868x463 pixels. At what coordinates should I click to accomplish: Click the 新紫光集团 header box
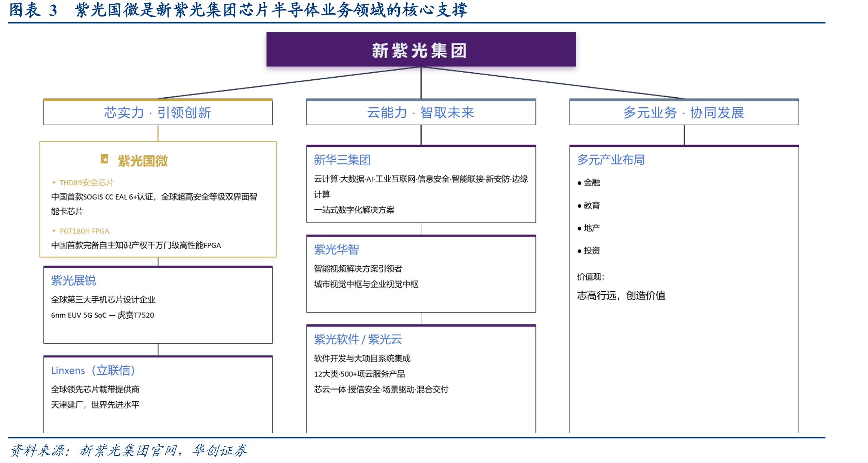pyautogui.click(x=421, y=49)
